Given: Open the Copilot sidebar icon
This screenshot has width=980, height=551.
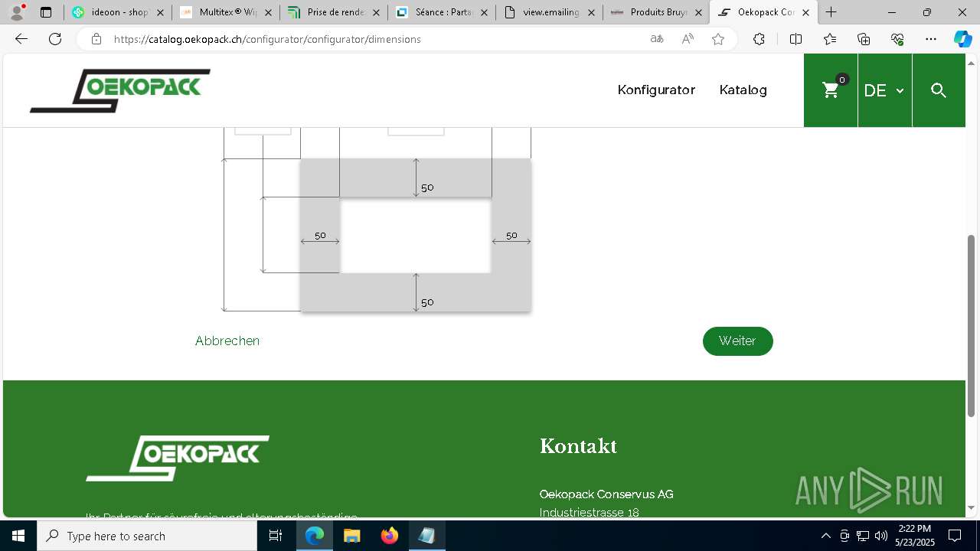Looking at the screenshot, I should (962, 39).
